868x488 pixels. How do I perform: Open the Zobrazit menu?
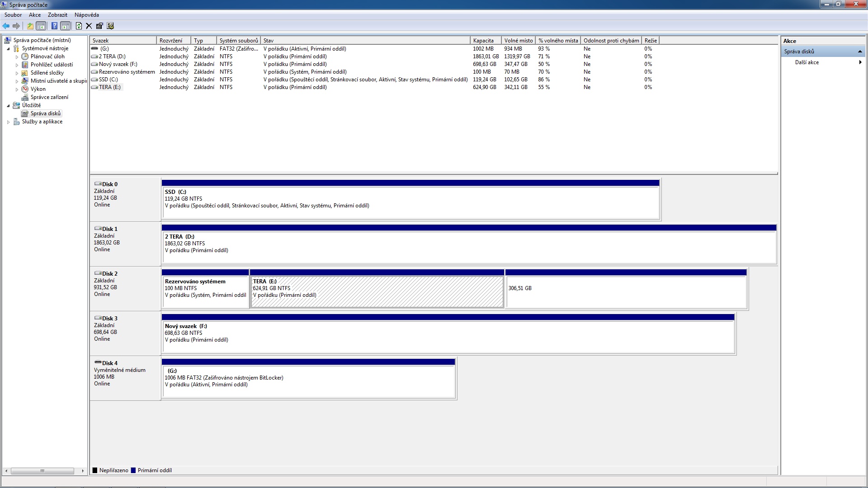[x=57, y=15]
